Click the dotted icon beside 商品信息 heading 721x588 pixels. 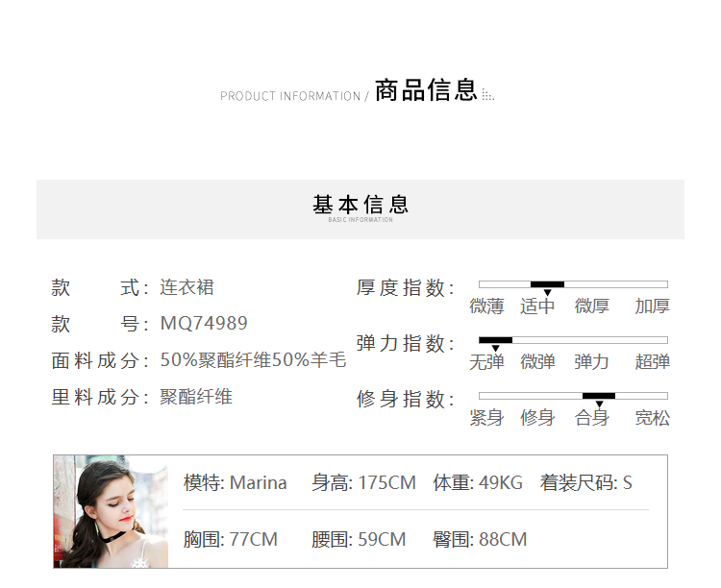tap(488, 95)
